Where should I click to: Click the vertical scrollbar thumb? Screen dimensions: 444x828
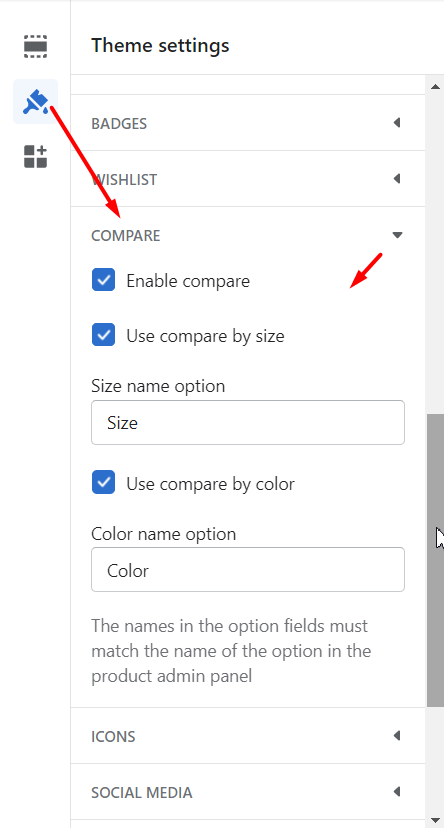435,560
